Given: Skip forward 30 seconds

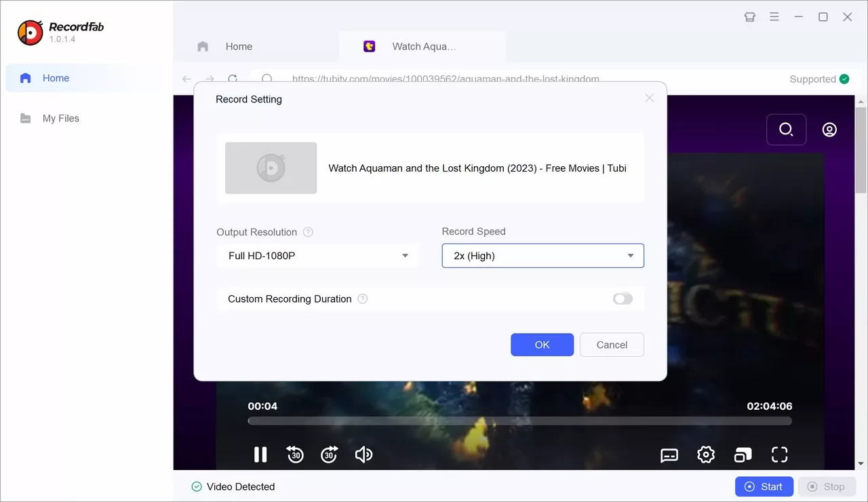Looking at the screenshot, I should [x=329, y=455].
